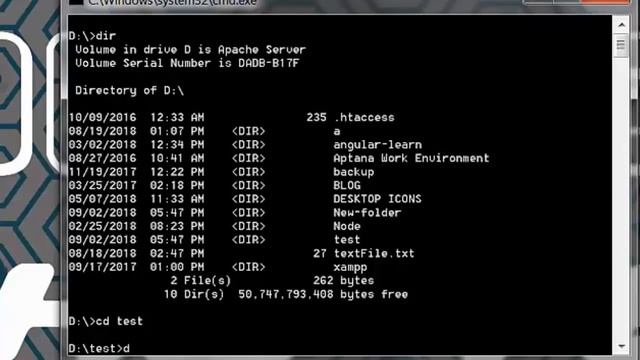Click the 'DESKTOP ICONS' directory name
Viewport: 640px width, 360px height.
pyautogui.click(x=377, y=199)
